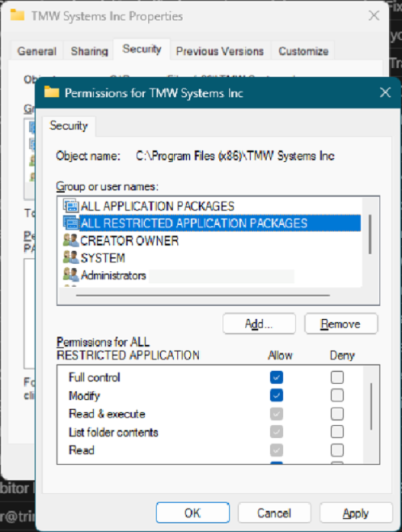Click ALL APPLICATION PACKAGES group icon

(x=71, y=206)
